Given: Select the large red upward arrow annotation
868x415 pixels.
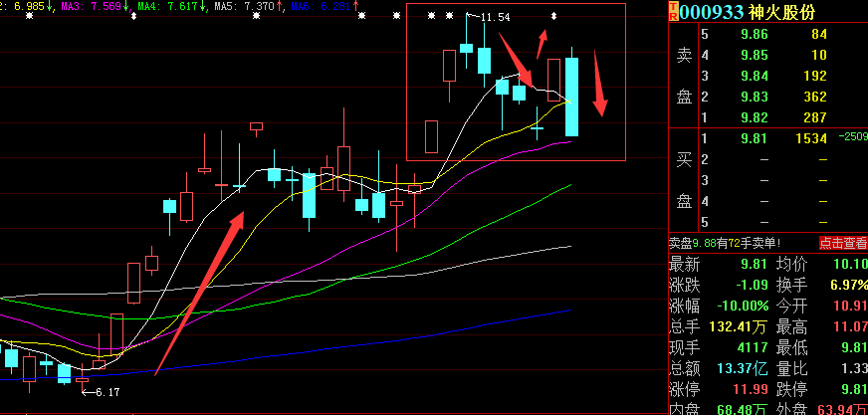Looking at the screenshot, I should point(197,289).
